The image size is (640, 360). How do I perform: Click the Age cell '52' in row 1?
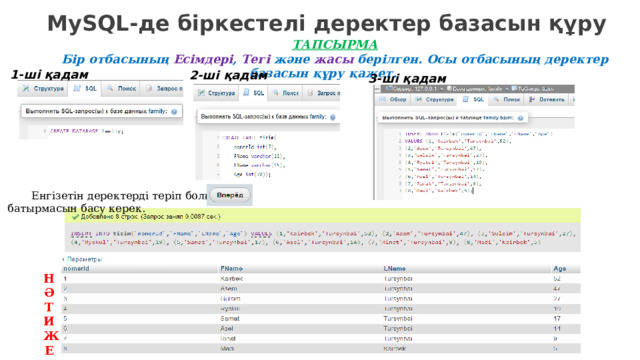coord(557,279)
